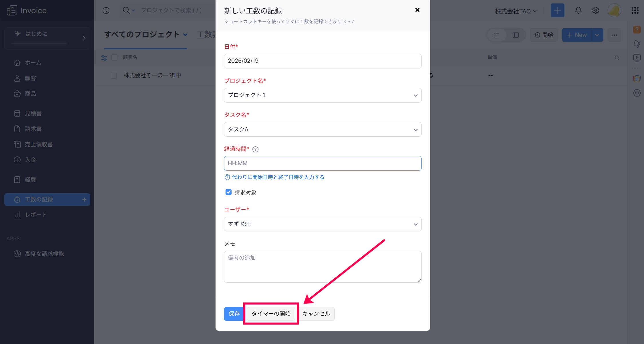
Task: Toggle the select-all checkbox in table header
Action: pyautogui.click(x=114, y=58)
